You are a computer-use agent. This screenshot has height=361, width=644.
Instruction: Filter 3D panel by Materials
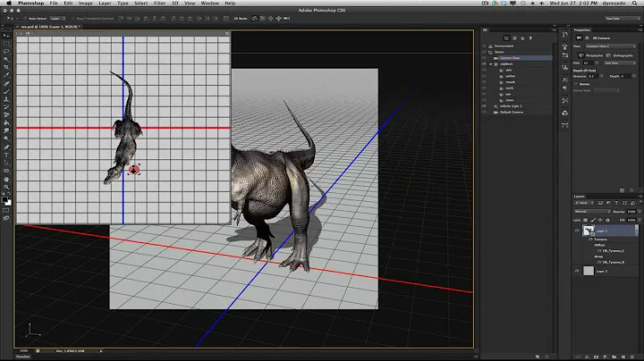[x=523, y=38]
